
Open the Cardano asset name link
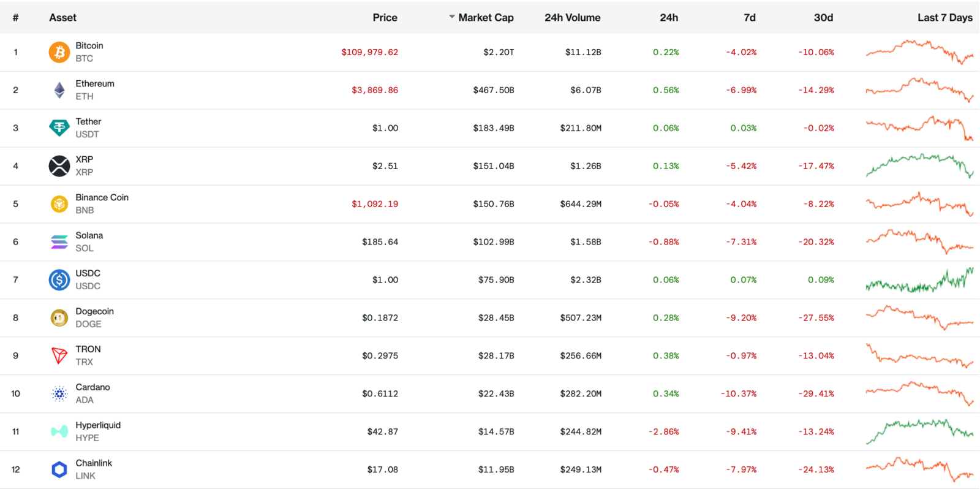pyautogui.click(x=92, y=387)
